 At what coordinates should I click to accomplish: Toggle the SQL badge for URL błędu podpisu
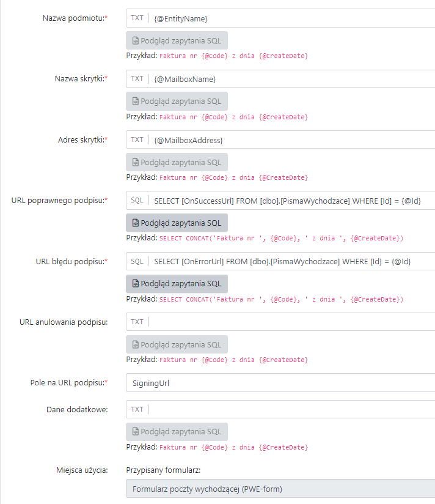click(137, 261)
